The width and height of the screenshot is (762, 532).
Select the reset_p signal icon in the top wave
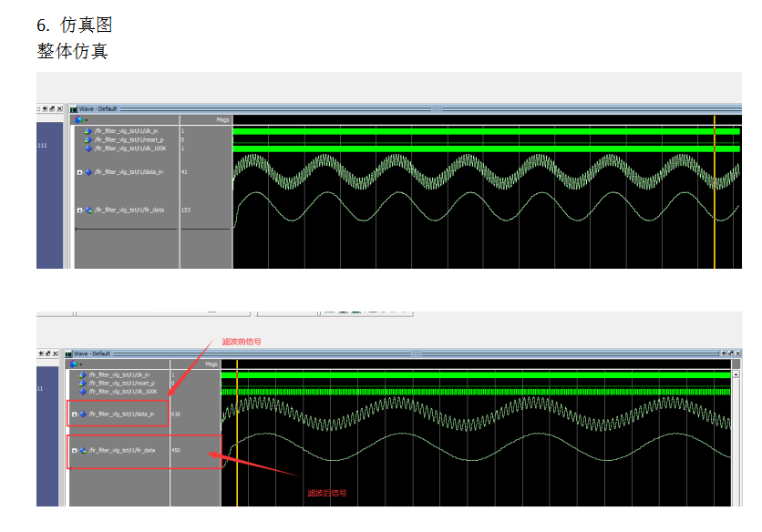(88, 139)
